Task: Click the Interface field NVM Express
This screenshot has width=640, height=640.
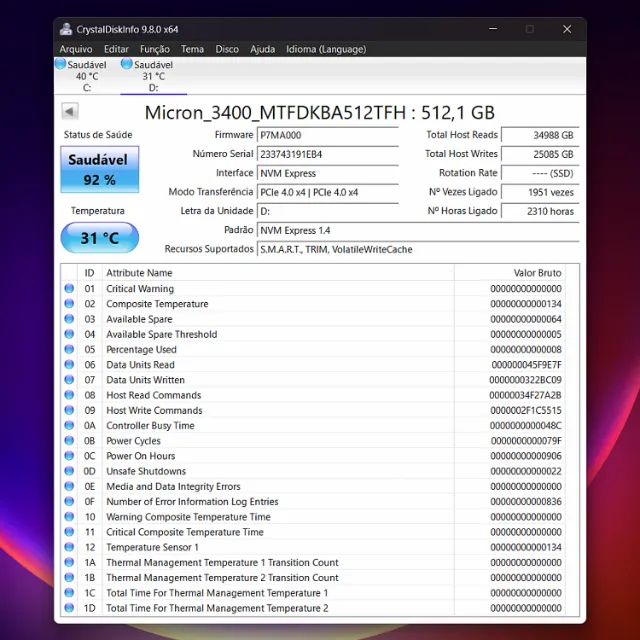Action: [328, 173]
